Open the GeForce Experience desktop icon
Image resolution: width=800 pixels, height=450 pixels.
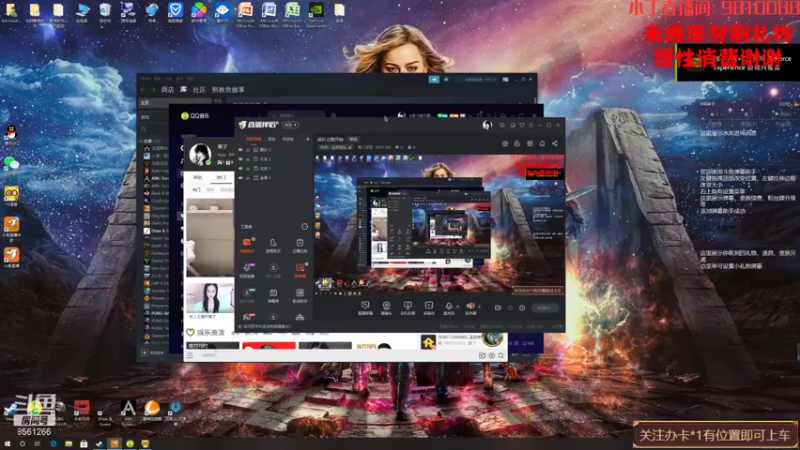[316, 14]
